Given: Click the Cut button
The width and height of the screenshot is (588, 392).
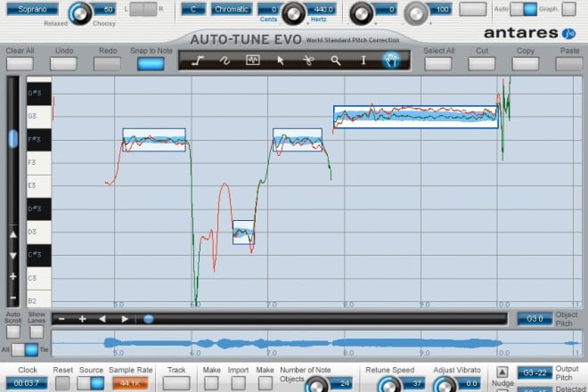Looking at the screenshot, I should 481,64.
